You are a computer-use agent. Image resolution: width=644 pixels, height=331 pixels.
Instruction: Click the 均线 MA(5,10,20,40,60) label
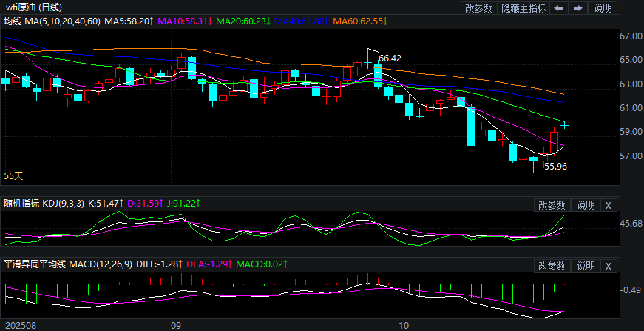tap(52, 21)
